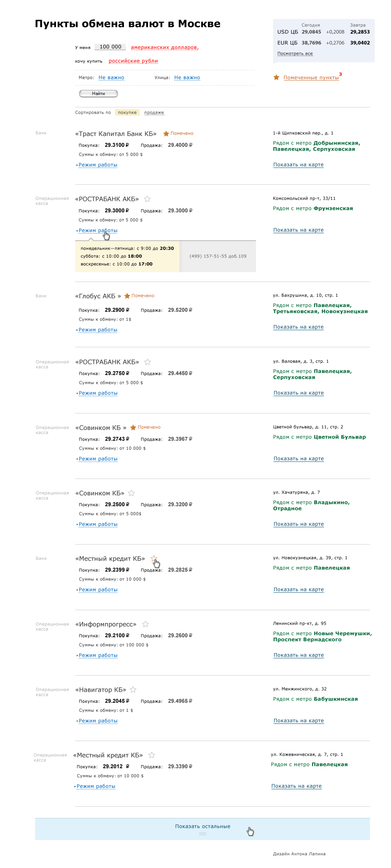
Task: Star the РОСТРАБАНК on Комсомольский пр-т
Action: tap(147, 199)
